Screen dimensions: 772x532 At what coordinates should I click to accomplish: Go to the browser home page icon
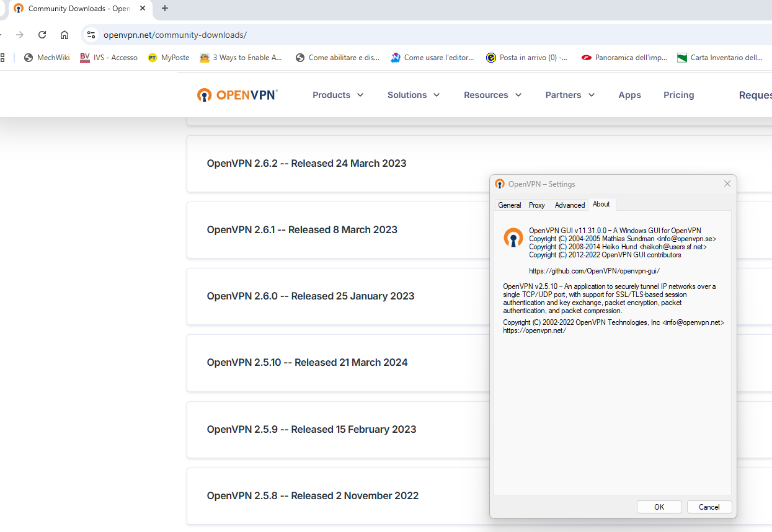pyautogui.click(x=64, y=35)
